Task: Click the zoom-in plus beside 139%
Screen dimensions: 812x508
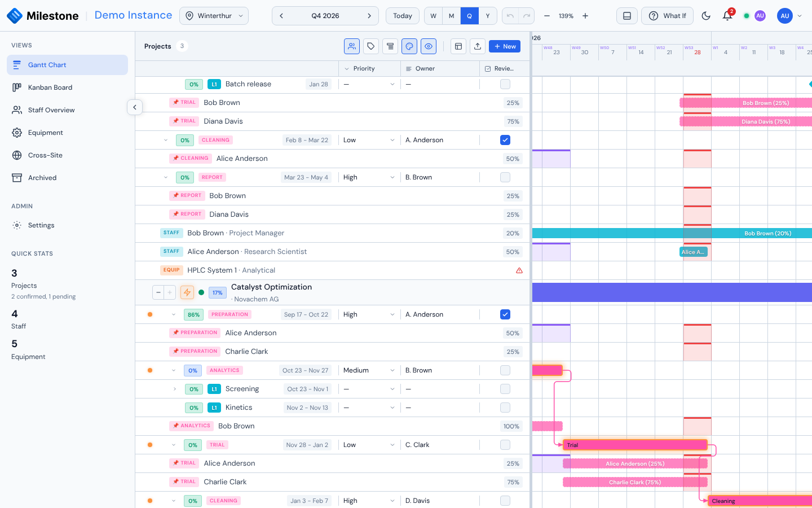Action: coord(585,16)
